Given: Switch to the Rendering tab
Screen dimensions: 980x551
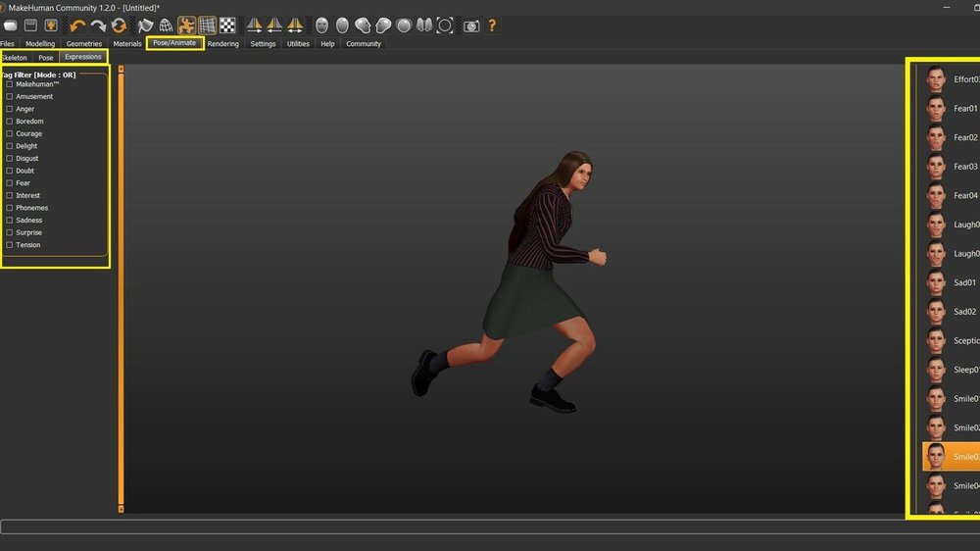Looking at the screenshot, I should pyautogui.click(x=222, y=44).
